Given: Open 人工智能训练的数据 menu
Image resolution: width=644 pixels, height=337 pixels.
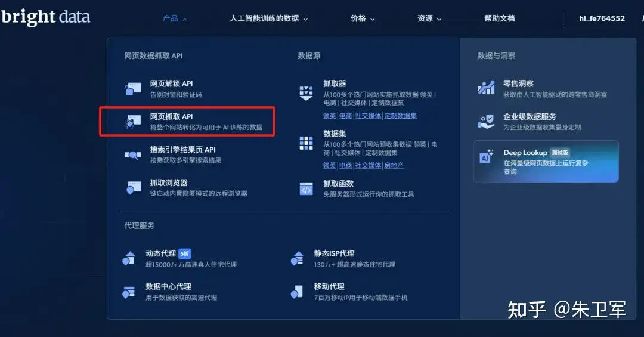Looking at the screenshot, I should (265, 18).
